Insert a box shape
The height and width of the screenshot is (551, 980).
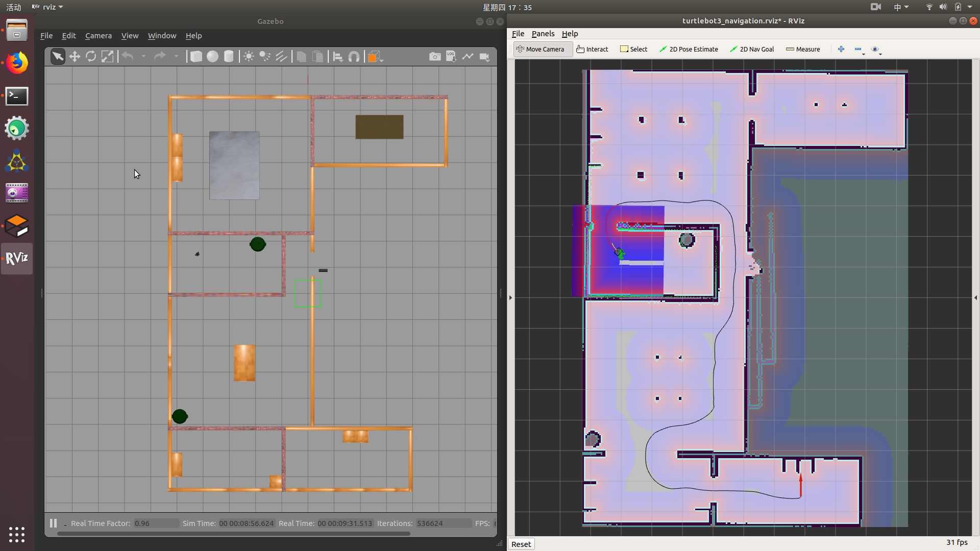196,57
